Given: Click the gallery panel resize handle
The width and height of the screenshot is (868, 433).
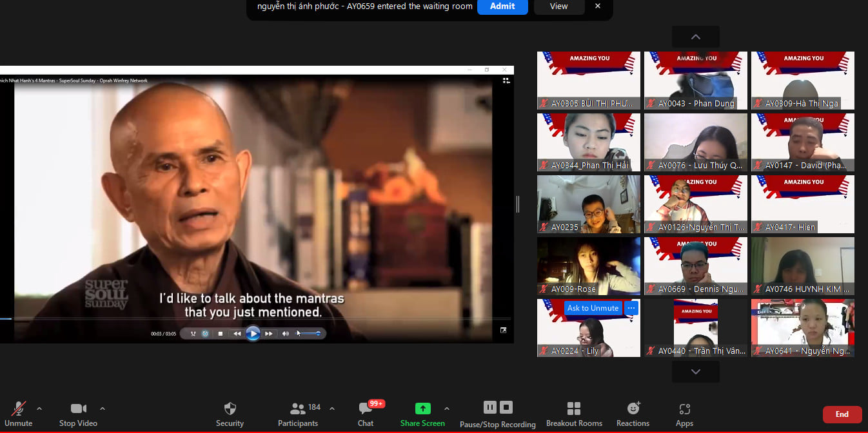Looking at the screenshot, I should pos(518,204).
